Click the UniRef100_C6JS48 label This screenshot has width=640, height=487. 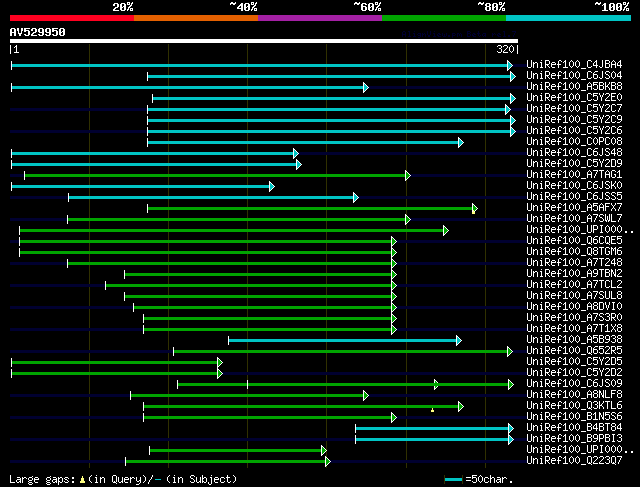(x=574, y=153)
